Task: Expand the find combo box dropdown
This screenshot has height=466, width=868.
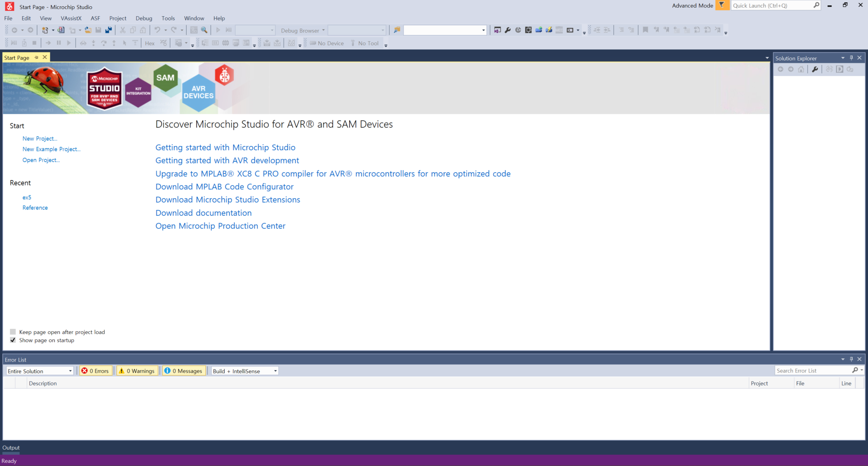Action: pyautogui.click(x=484, y=30)
